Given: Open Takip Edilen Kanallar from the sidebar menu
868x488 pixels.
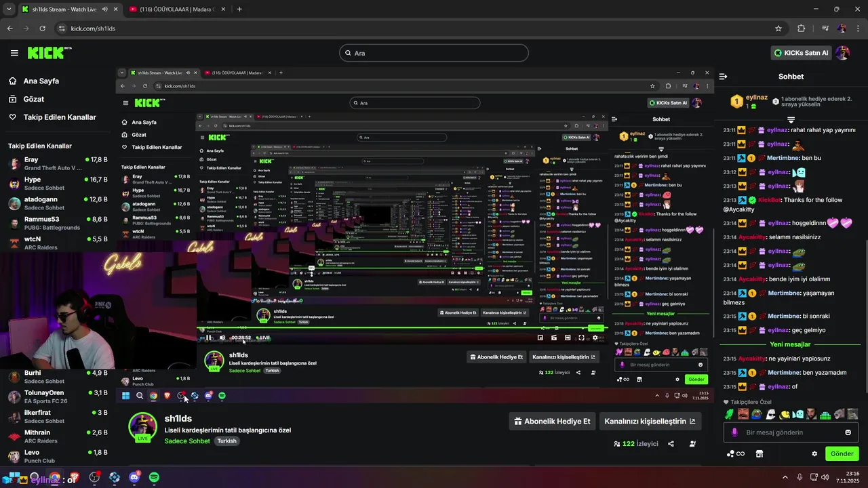Looking at the screenshot, I should click(x=60, y=117).
